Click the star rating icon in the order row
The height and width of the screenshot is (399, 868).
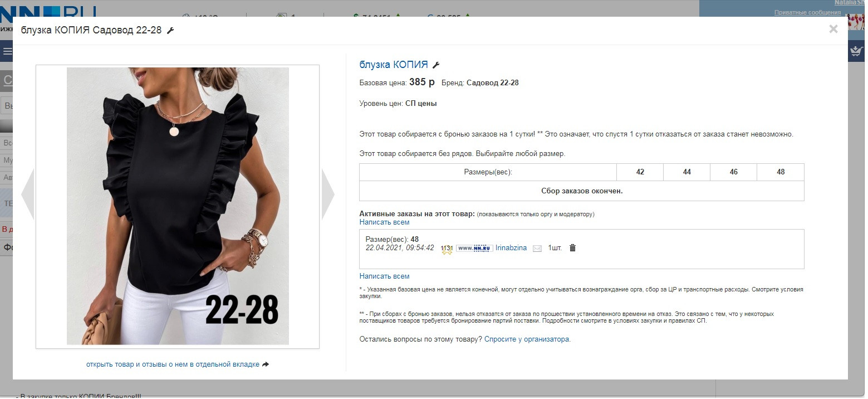(447, 249)
